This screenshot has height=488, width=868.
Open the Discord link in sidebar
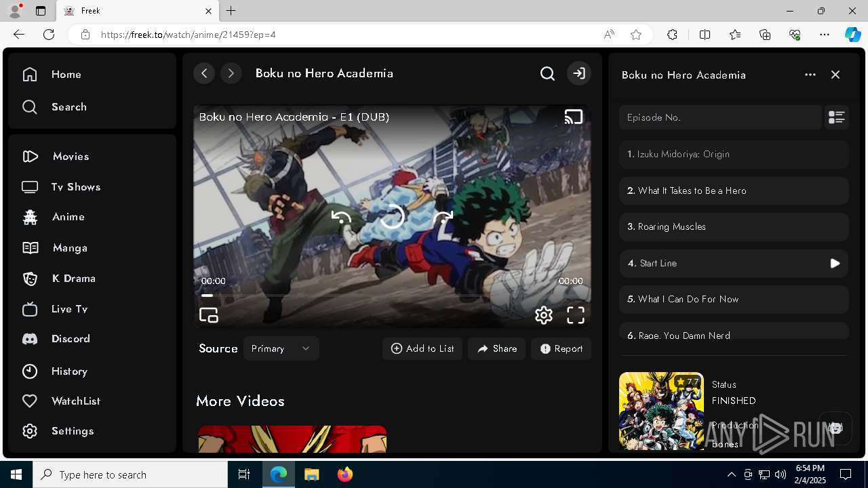56,339
